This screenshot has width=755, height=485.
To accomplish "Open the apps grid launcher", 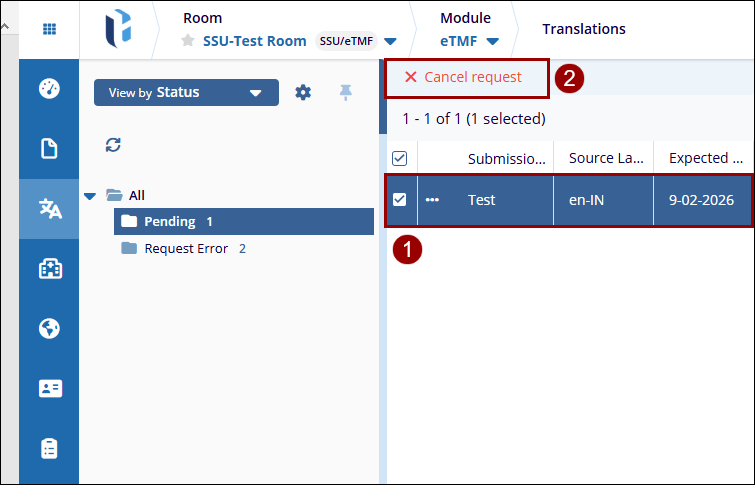I will [x=49, y=29].
